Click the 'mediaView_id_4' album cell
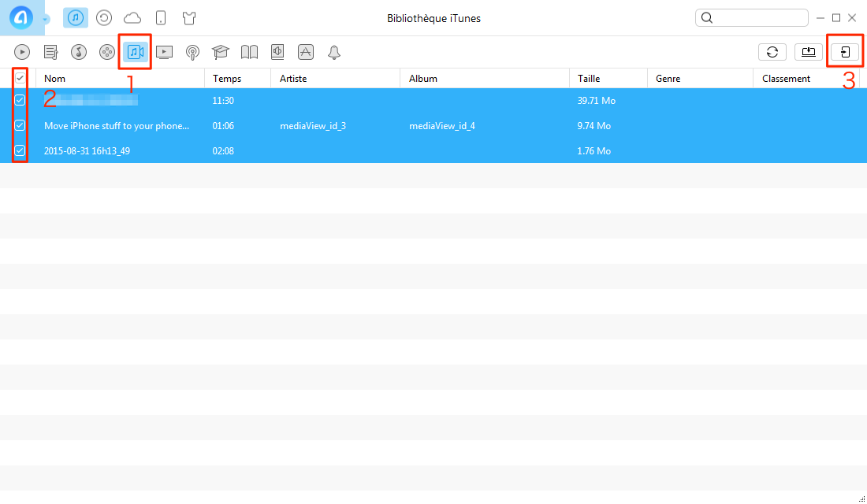 tap(442, 126)
